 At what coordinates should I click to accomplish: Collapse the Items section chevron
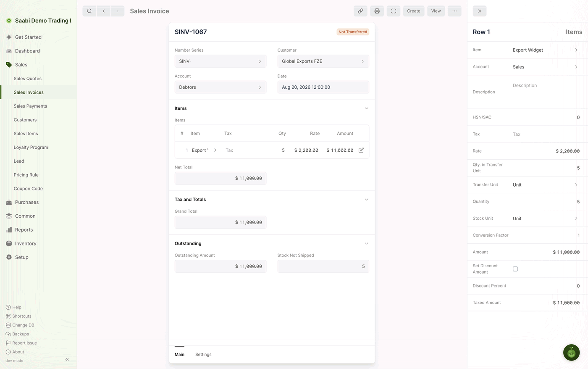pos(366,108)
